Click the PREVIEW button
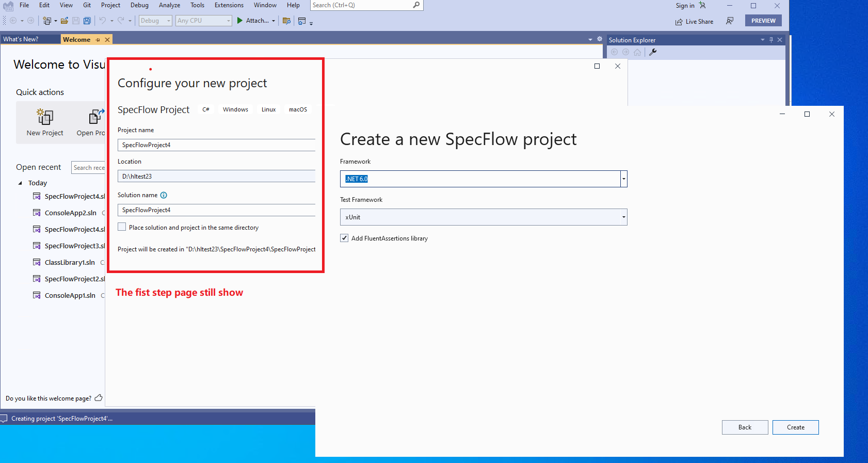The height and width of the screenshot is (463, 868). (x=763, y=21)
